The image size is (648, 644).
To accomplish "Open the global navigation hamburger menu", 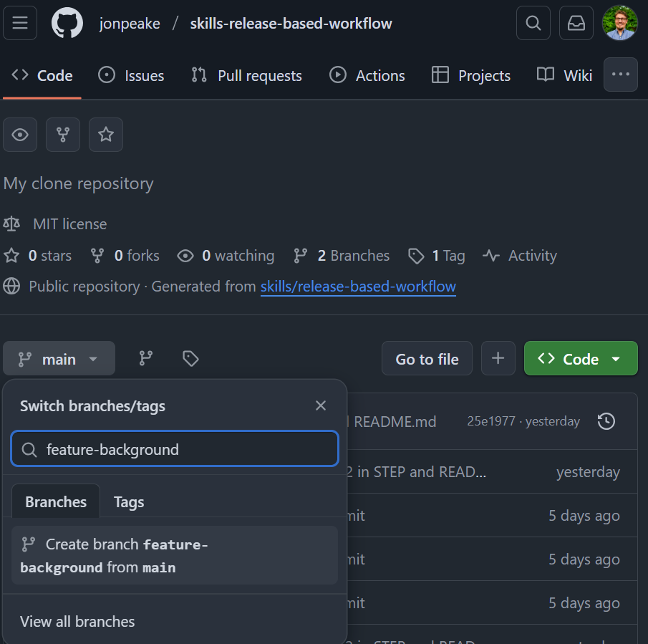I will 20,23.
